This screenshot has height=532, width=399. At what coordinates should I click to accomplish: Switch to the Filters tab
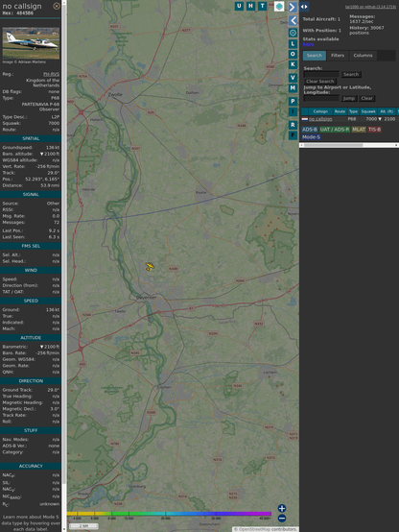point(338,56)
